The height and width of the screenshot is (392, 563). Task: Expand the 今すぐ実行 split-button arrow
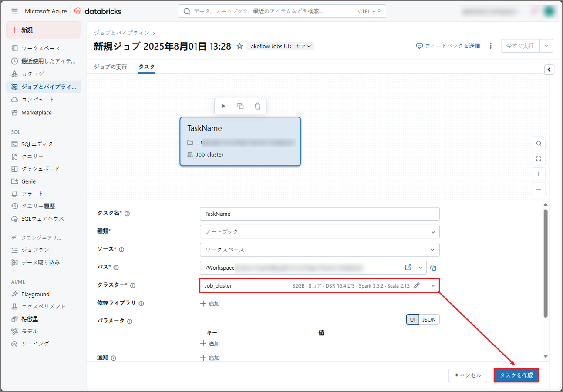pyautogui.click(x=546, y=46)
